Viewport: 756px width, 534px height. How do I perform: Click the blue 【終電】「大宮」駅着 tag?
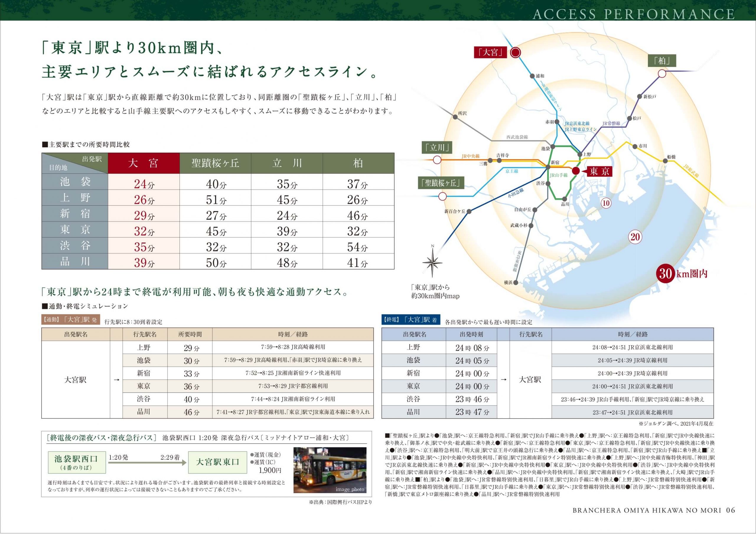(410, 320)
